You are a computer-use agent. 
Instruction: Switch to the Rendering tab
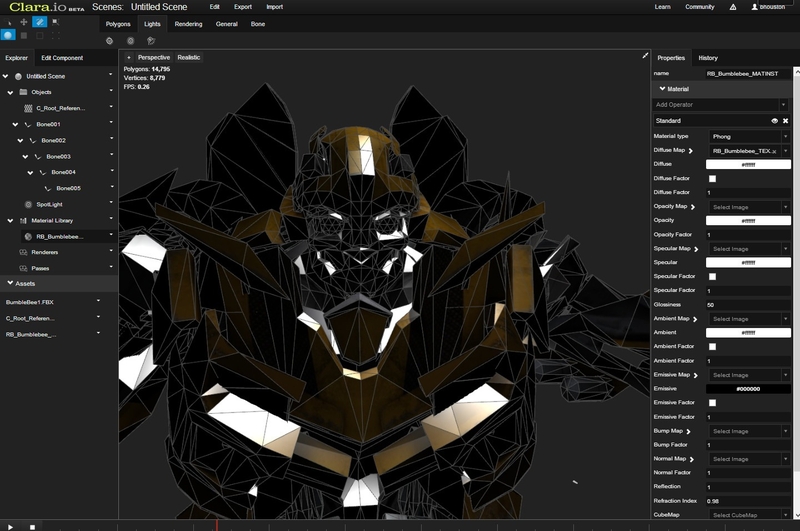coord(188,23)
